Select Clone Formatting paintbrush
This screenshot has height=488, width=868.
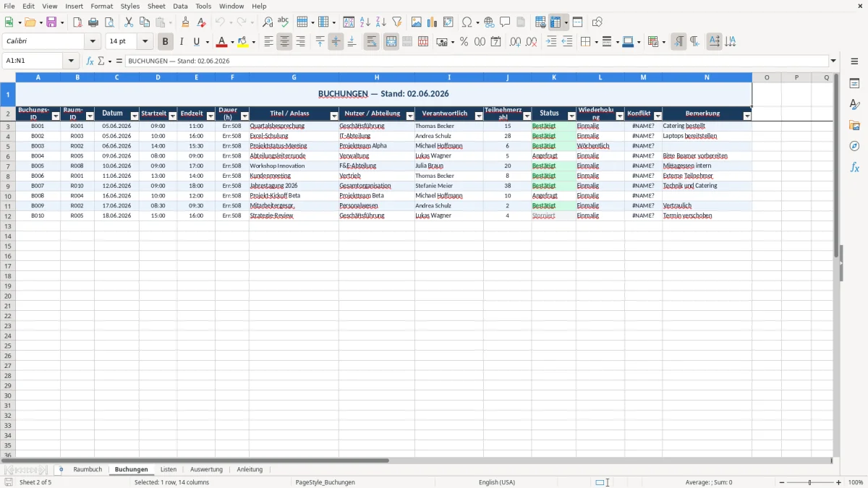click(186, 22)
